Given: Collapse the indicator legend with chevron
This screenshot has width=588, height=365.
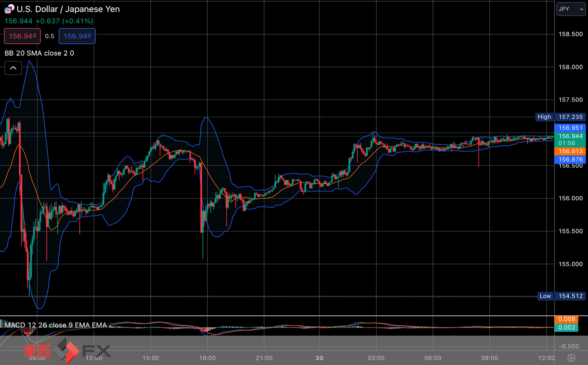Looking at the screenshot, I should coord(13,68).
